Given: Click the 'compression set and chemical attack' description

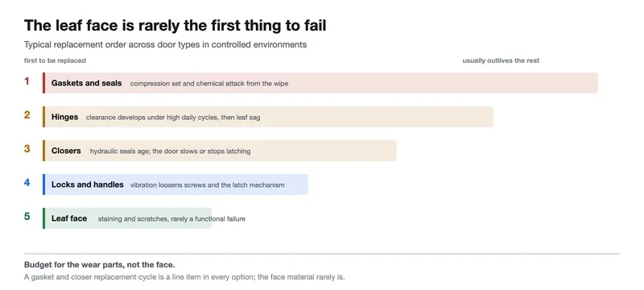Looking at the screenshot, I should (x=209, y=84).
